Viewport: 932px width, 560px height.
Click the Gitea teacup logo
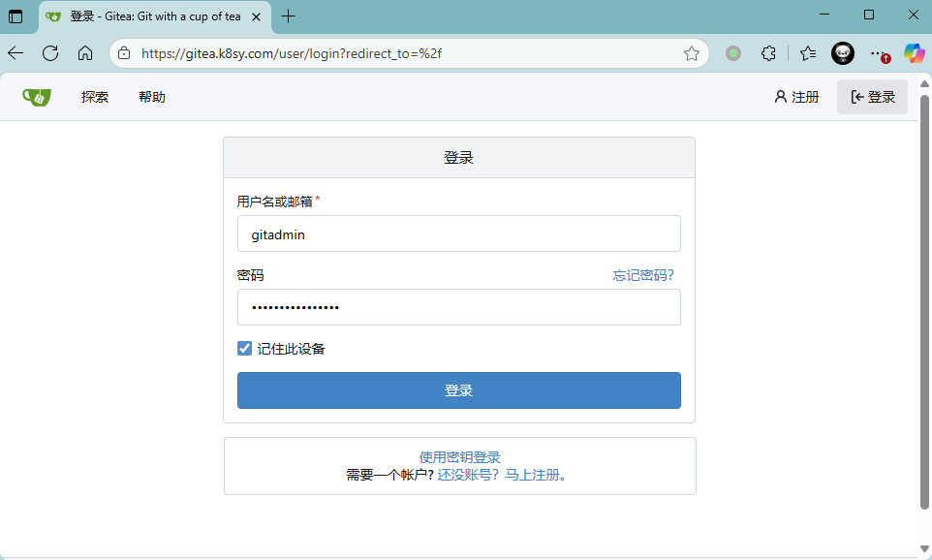pos(37,97)
